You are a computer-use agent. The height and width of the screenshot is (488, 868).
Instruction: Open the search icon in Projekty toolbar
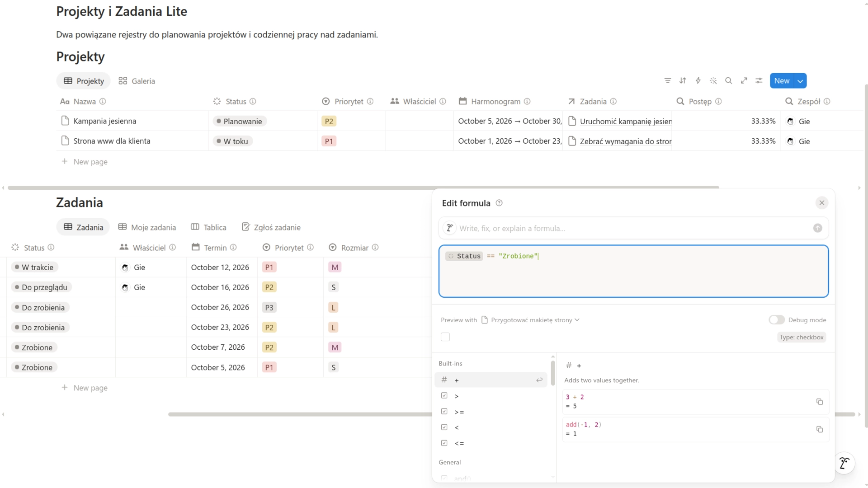point(728,81)
